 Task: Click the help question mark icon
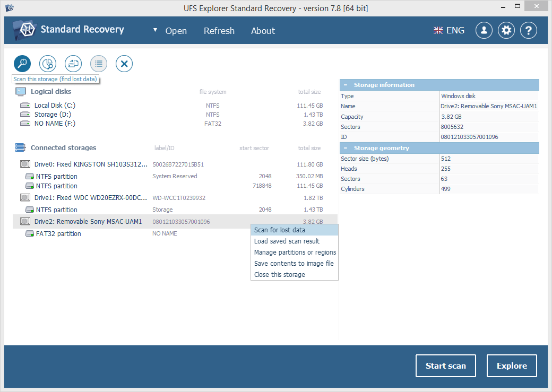pyautogui.click(x=528, y=30)
